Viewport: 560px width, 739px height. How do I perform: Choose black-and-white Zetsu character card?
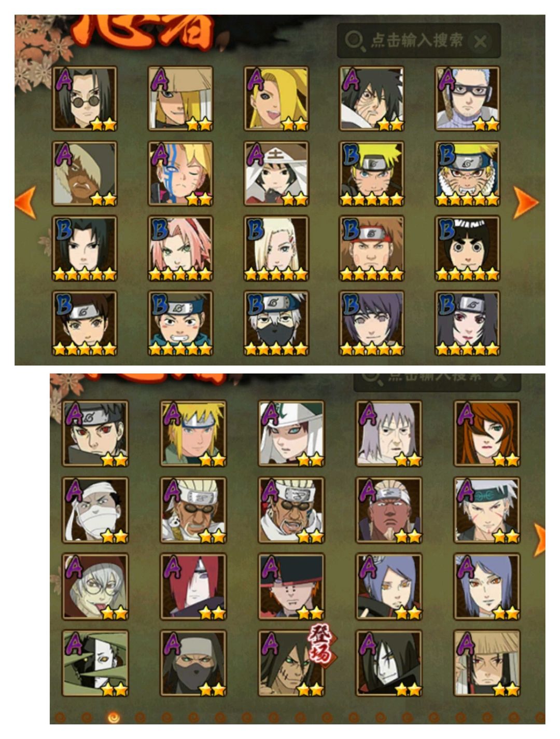pos(95,663)
